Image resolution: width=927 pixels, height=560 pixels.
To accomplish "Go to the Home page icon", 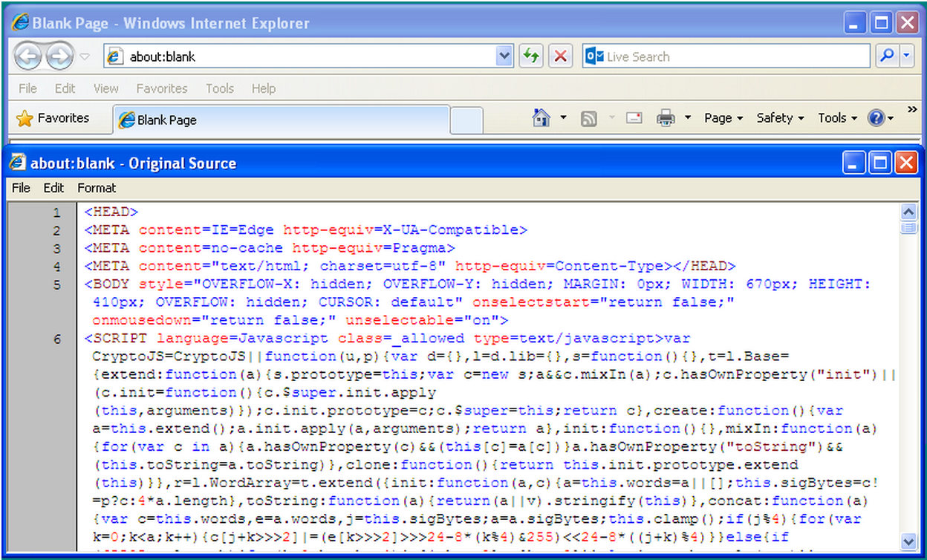I will point(541,118).
